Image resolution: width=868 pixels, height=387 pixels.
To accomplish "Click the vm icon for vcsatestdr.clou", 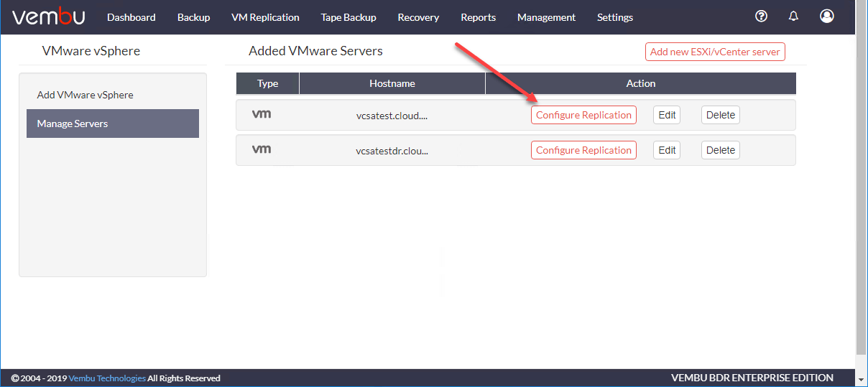I will click(262, 149).
